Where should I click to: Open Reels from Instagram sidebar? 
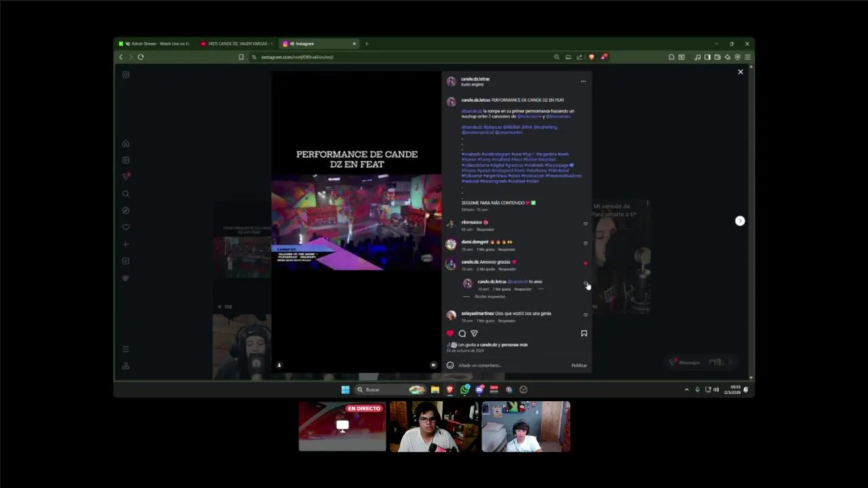tap(125, 160)
